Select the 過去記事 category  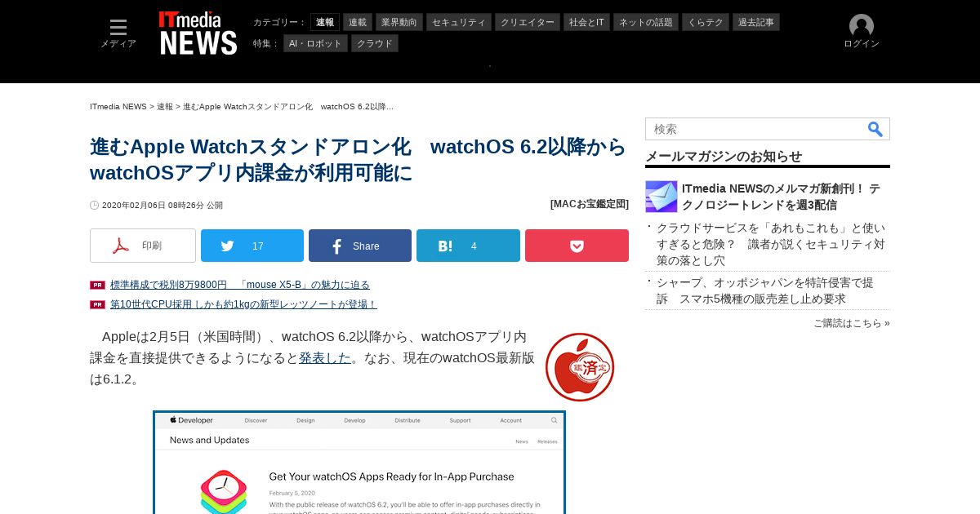coord(756,22)
